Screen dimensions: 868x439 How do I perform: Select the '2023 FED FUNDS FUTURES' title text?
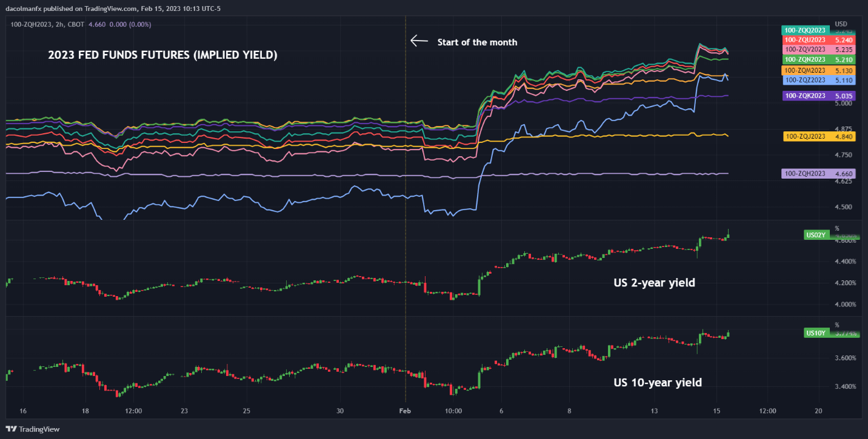162,55
